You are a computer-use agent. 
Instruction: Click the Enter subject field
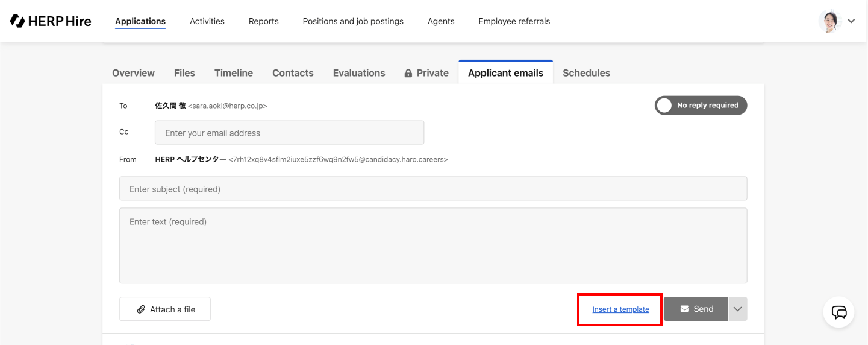coord(433,189)
